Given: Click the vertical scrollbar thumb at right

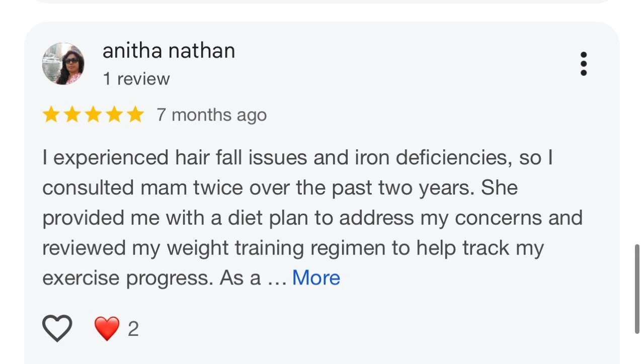Looking at the screenshot, I should 636,288.
